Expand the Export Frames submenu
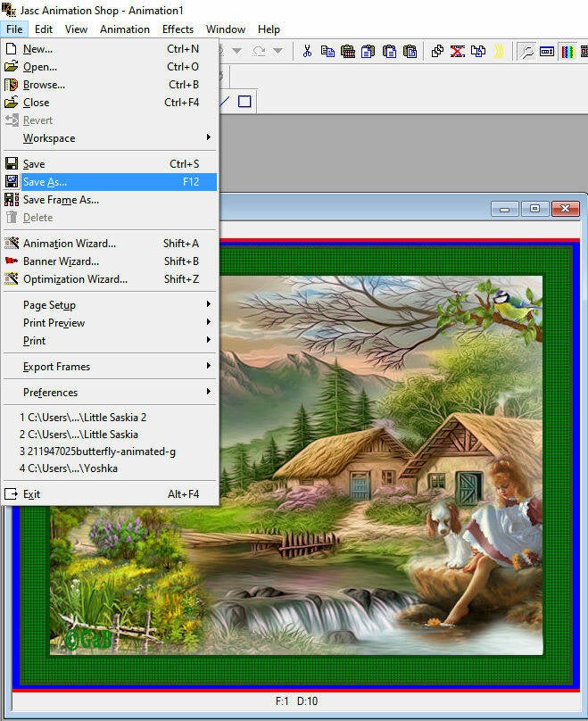The image size is (588, 721). (x=110, y=367)
